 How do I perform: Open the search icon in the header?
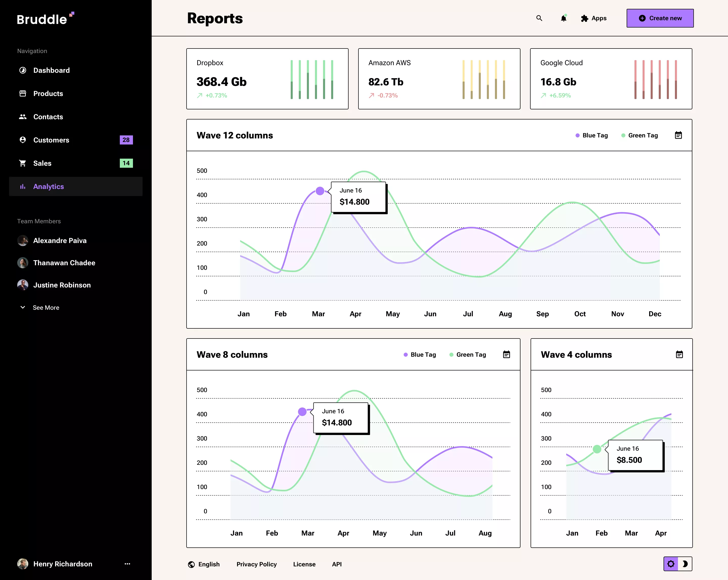[x=539, y=18]
